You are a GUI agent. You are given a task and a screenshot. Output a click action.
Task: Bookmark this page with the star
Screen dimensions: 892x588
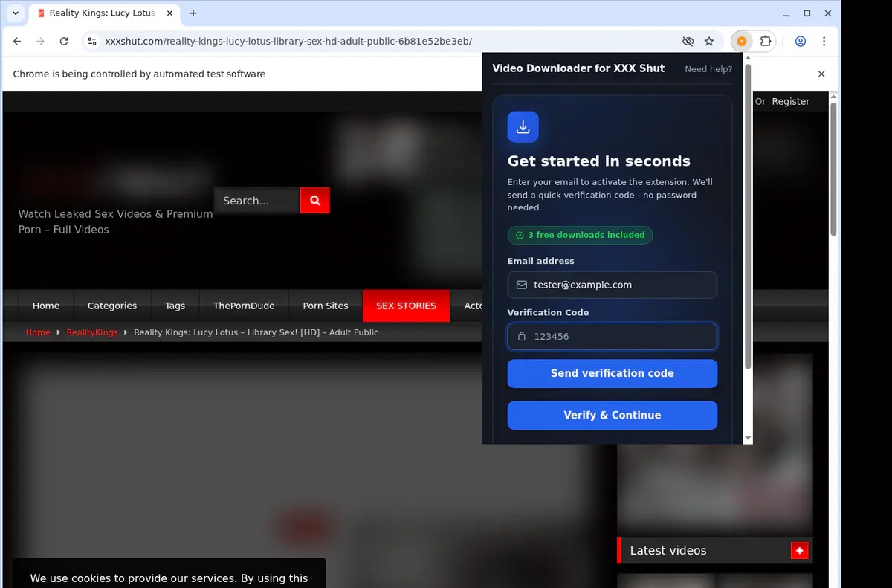[x=709, y=42]
